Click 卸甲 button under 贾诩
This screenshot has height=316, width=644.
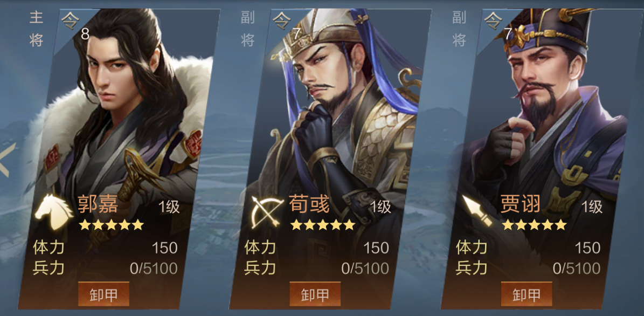click(527, 294)
